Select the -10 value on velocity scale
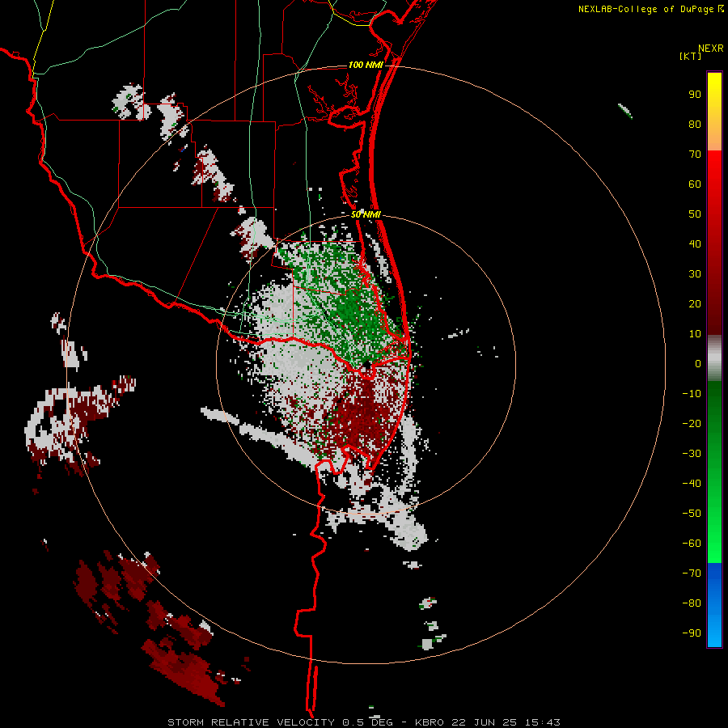Screen dimensions: 728x728 692,394
